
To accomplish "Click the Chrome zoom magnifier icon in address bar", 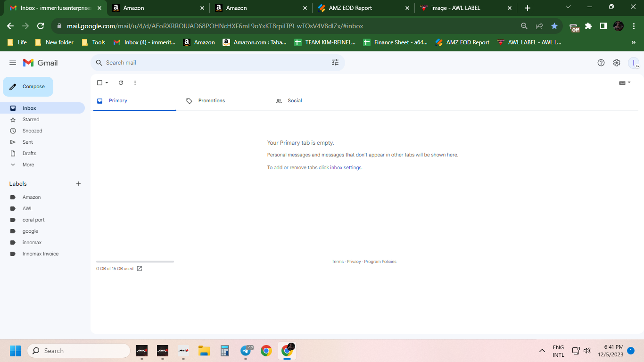I will (524, 26).
